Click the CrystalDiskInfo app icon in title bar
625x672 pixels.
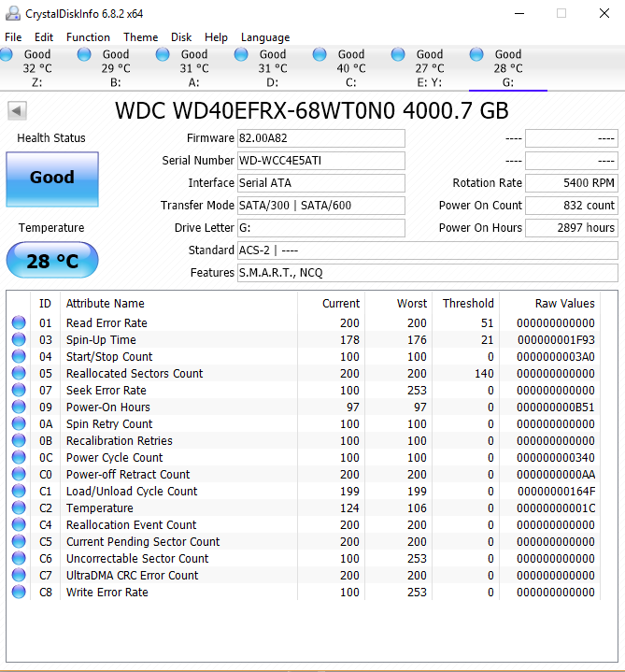[x=13, y=13]
